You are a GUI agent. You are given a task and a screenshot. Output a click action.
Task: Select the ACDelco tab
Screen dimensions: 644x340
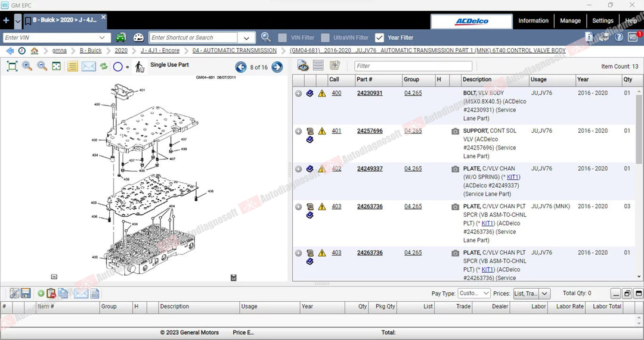pos(472,21)
